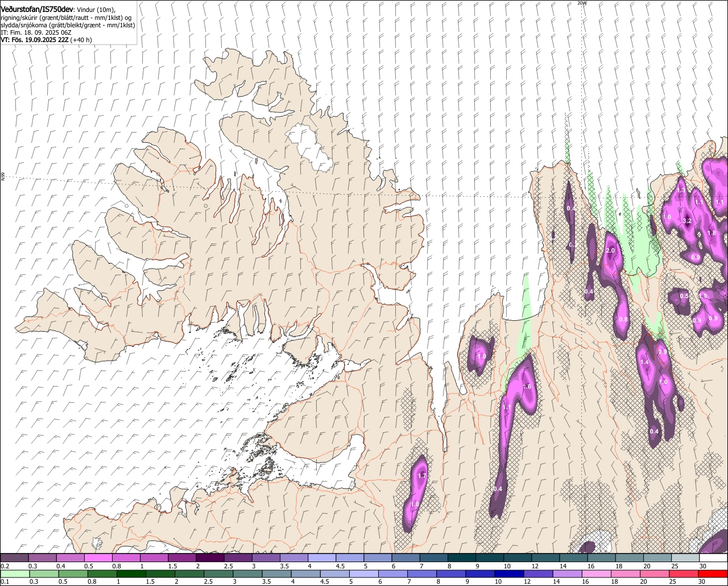Image resolution: width=728 pixels, height=586 pixels.
Task: Click the 3.2 precipitation value on the map
Action: [x=686, y=221]
